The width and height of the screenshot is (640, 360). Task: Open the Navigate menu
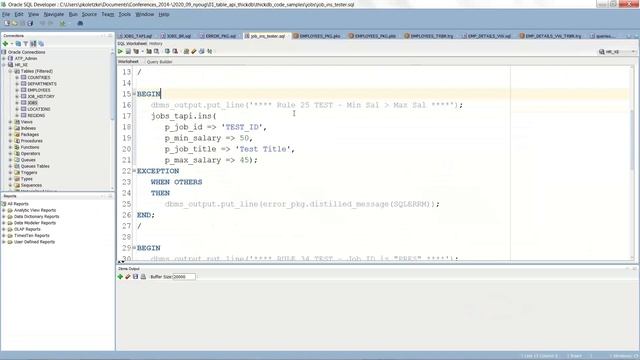tap(53, 14)
